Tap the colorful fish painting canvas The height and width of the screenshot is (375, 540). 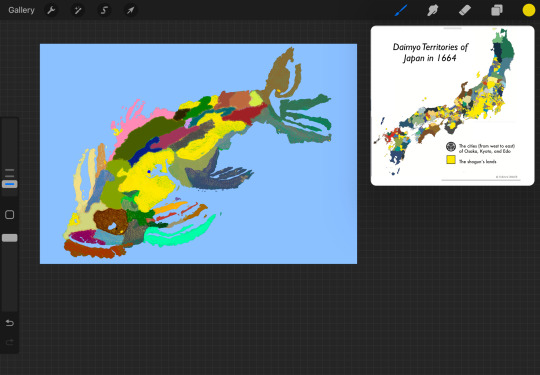tap(198, 154)
